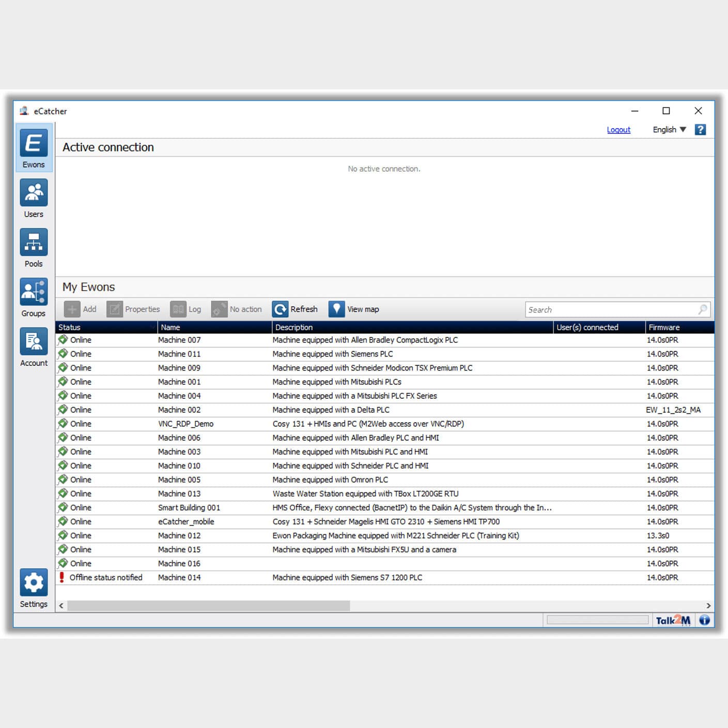Open the Groups panel
The image size is (728, 728).
click(33, 297)
